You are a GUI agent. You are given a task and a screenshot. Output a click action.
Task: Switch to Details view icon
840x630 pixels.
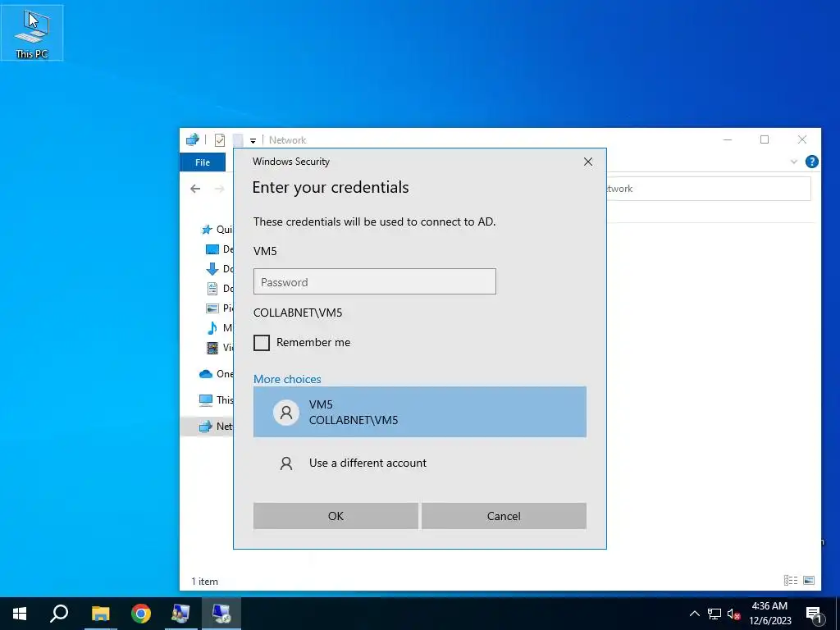click(791, 580)
